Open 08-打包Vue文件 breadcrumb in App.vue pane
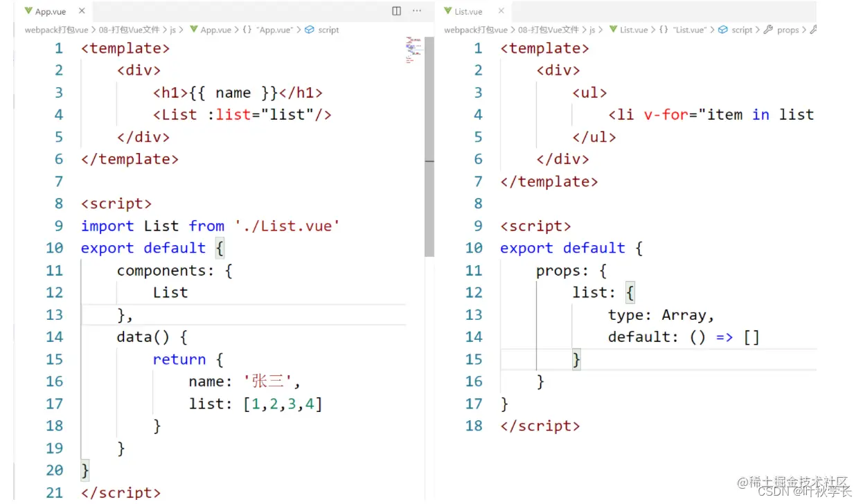863x504 pixels. pos(131,30)
